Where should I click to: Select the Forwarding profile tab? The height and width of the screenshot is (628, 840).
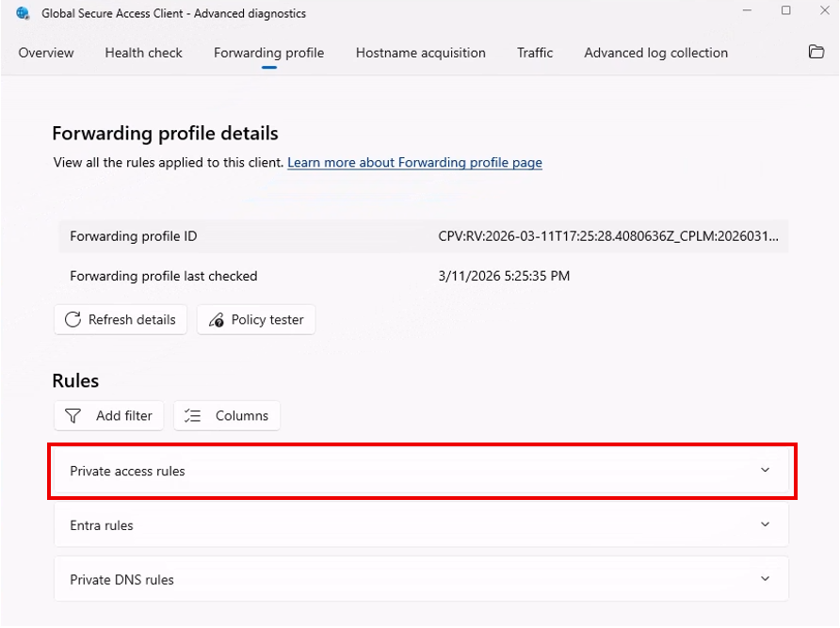pyautogui.click(x=269, y=53)
